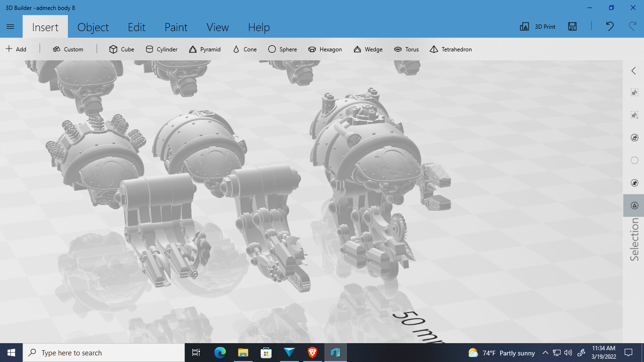Insert a Tetrahedron primitive
The image size is (644, 362).
point(450,49)
